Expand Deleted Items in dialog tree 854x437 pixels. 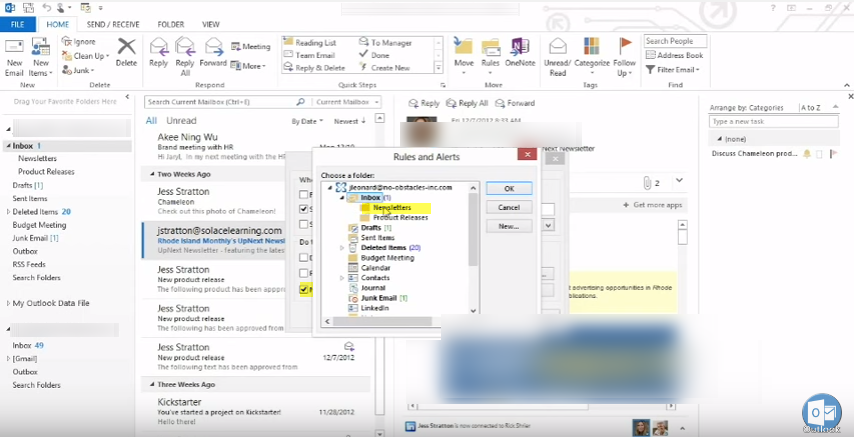(x=342, y=247)
